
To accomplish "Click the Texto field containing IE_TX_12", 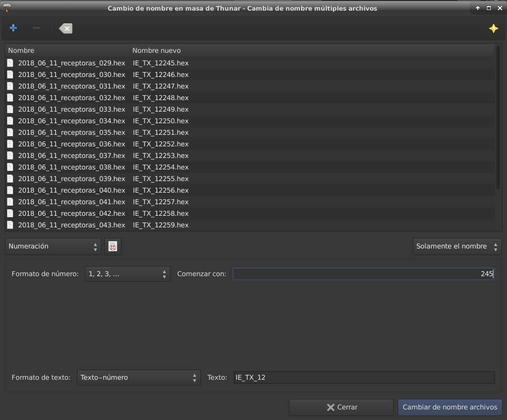I will 364,377.
